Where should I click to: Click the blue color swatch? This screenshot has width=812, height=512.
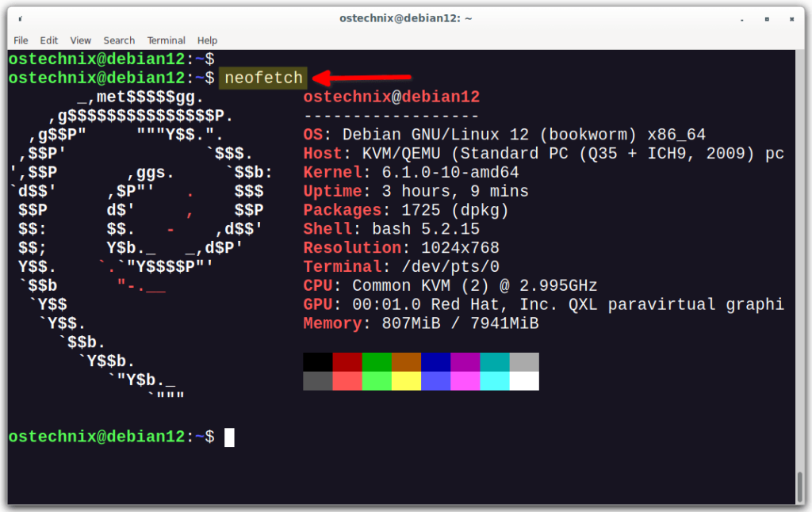click(x=435, y=361)
